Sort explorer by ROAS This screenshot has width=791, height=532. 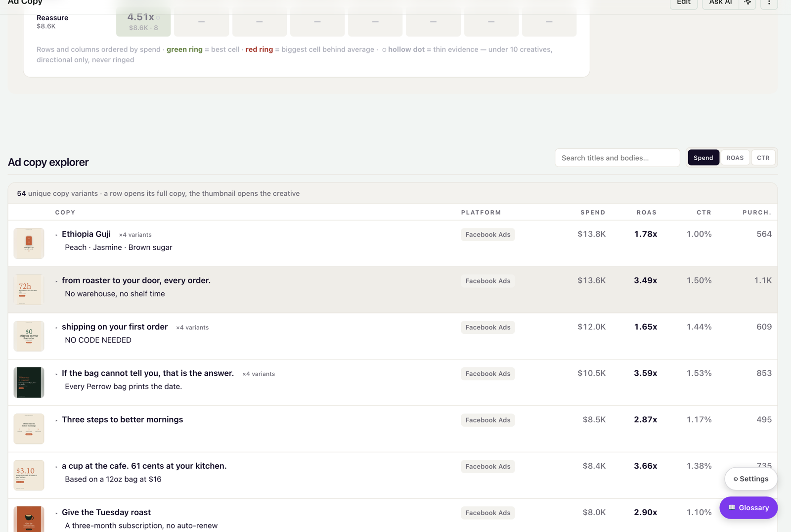point(735,158)
